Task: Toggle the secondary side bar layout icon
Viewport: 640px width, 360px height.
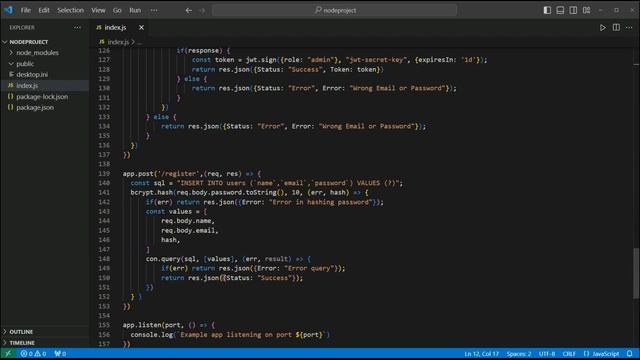Action: pyautogui.click(x=573, y=10)
